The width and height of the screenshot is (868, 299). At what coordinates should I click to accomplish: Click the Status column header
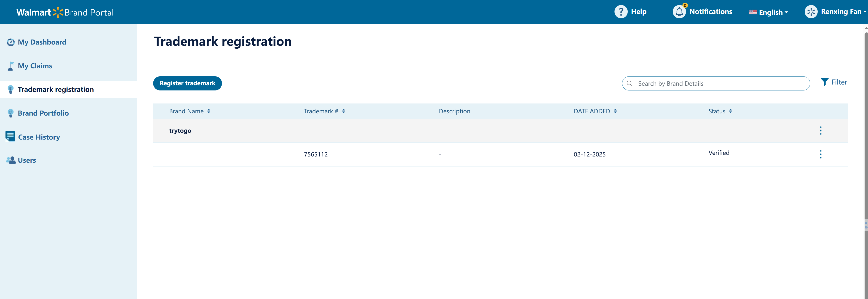(717, 111)
